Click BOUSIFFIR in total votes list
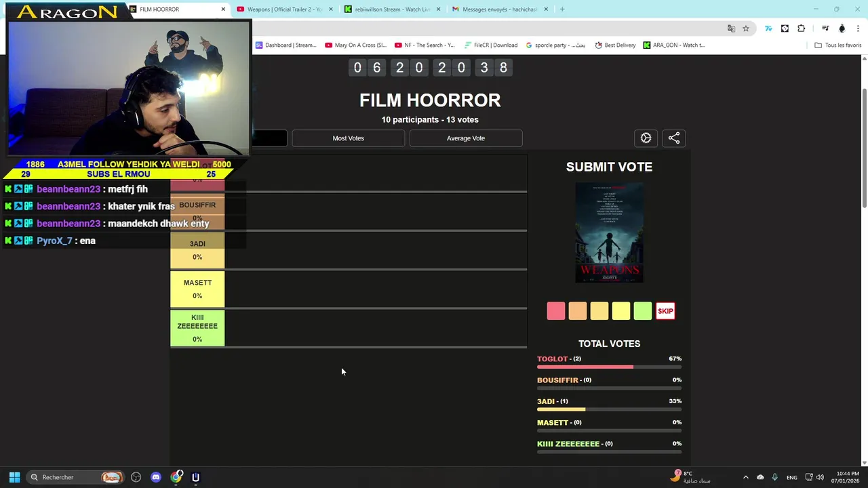The image size is (868, 488). point(557,380)
